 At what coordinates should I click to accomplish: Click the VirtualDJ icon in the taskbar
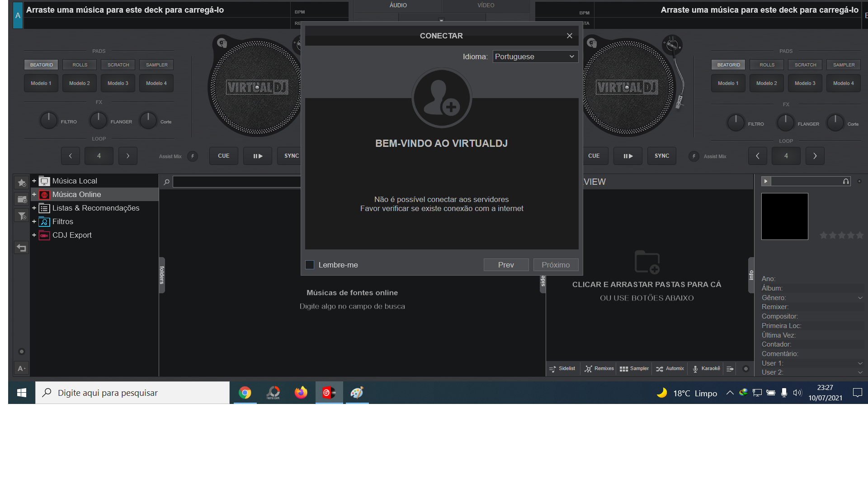[329, 393]
